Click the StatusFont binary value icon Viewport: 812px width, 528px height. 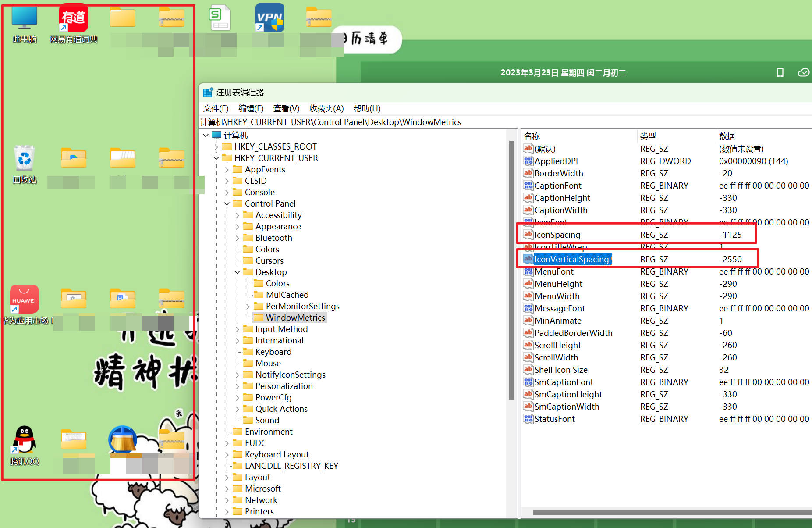(x=528, y=419)
